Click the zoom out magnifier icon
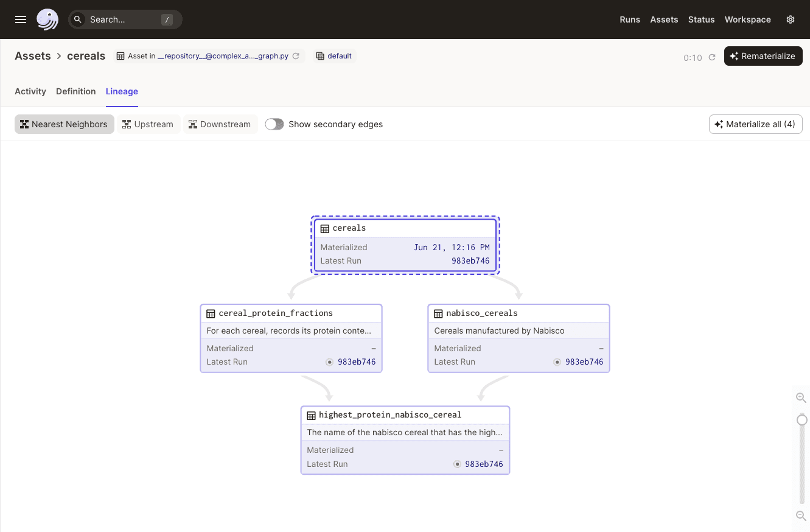 pyautogui.click(x=801, y=516)
